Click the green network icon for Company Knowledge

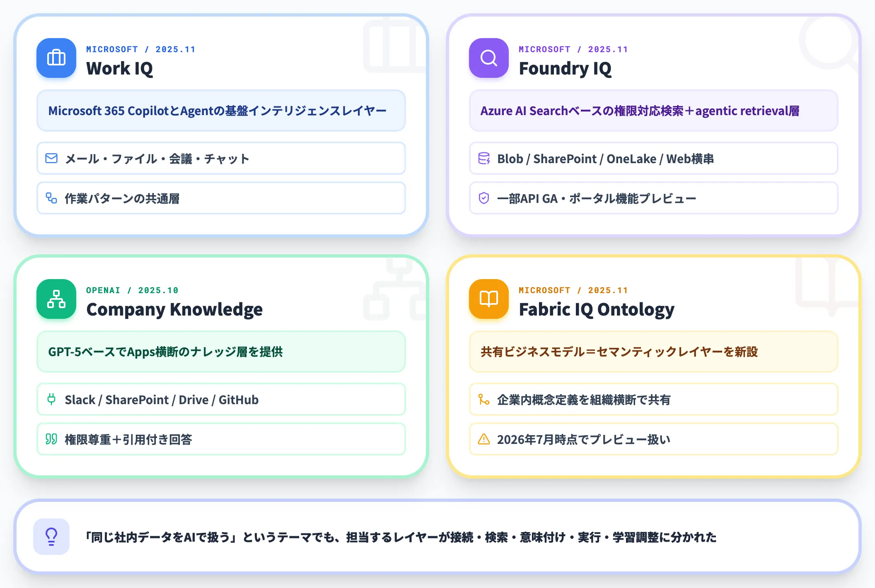click(56, 299)
